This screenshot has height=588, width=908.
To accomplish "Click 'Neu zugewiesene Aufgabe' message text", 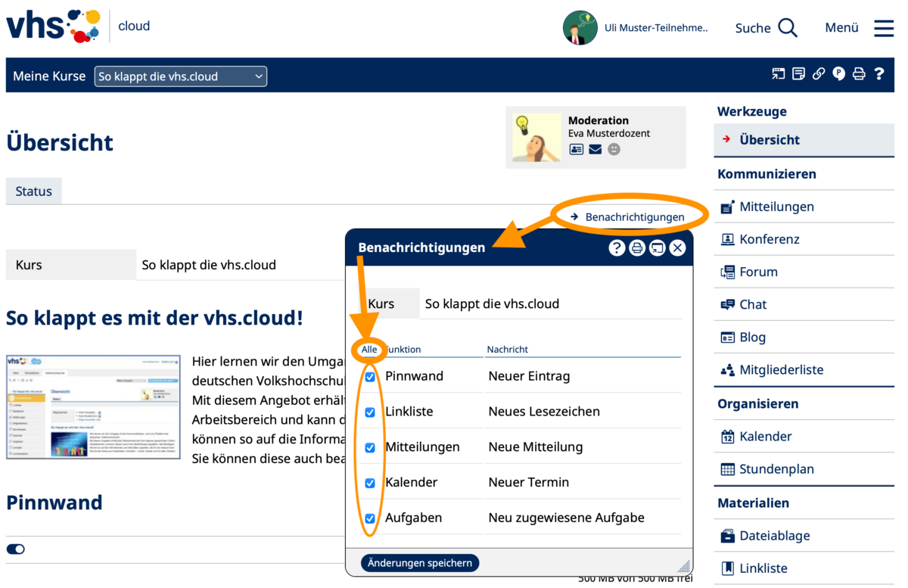I will click(x=567, y=518).
